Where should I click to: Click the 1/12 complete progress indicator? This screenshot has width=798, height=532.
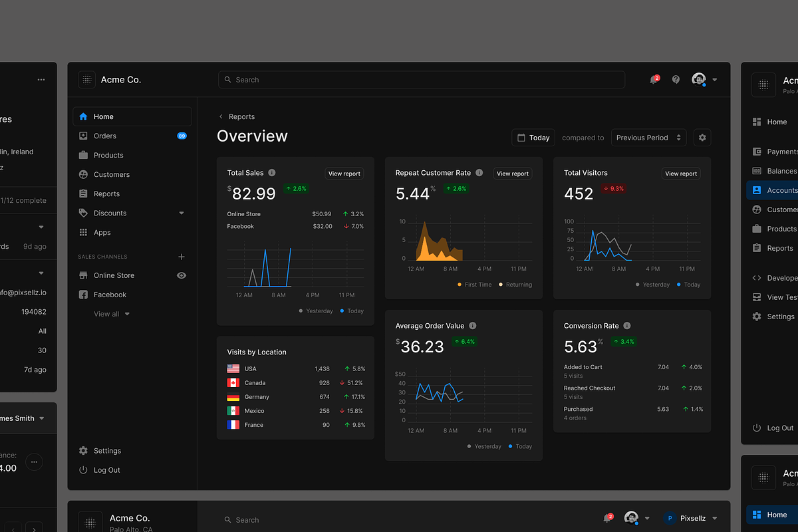[23, 200]
